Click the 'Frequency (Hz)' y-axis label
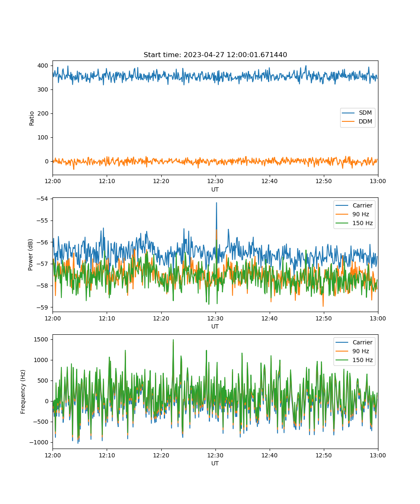This screenshot has height=504, width=420. click(x=23, y=391)
